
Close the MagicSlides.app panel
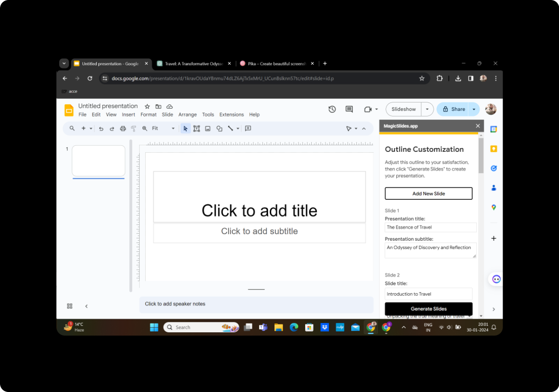(x=478, y=126)
